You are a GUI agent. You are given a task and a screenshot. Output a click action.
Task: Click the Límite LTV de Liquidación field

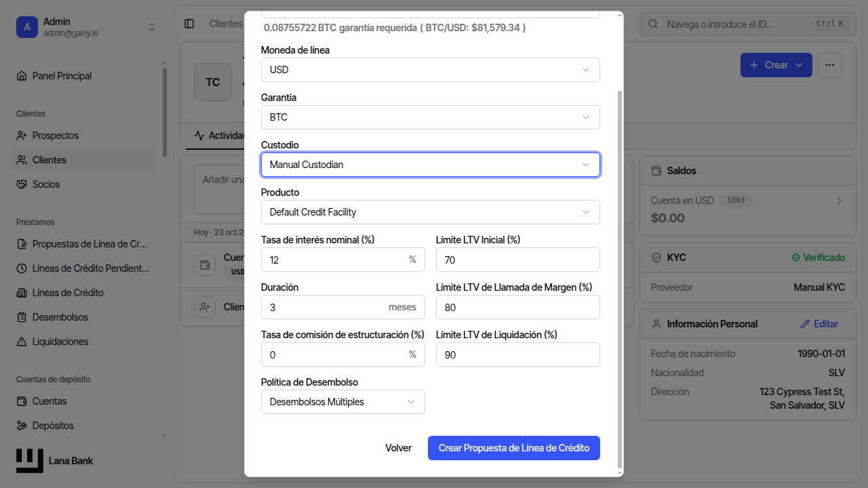point(518,354)
